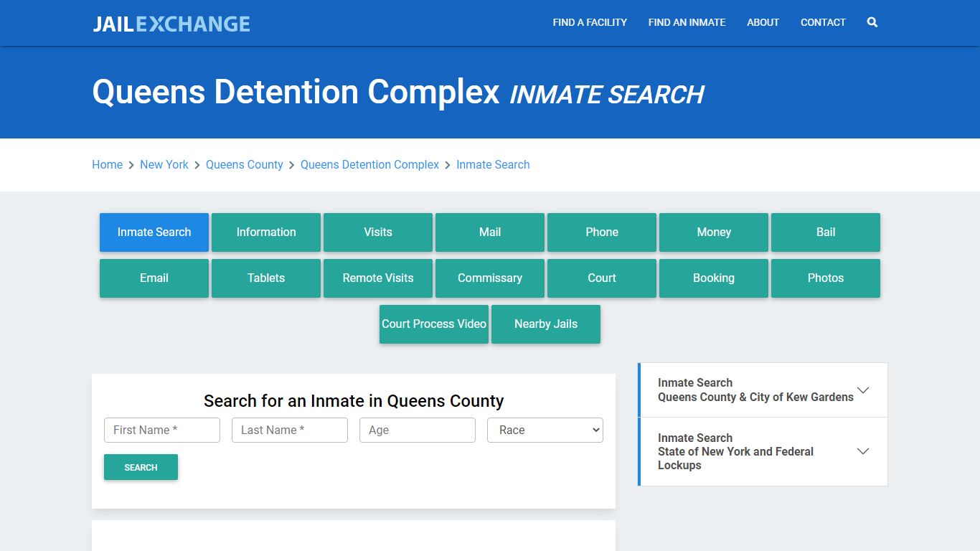Screen dimensions: 980x551
Task: Switch to the Visits tab
Action: 378,232
